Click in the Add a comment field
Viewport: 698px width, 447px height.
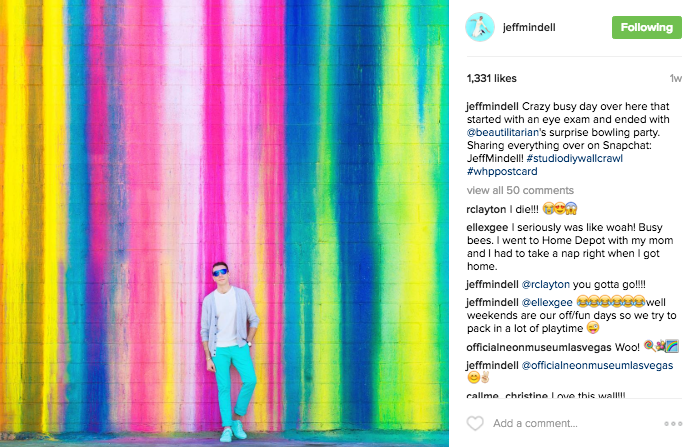[x=574, y=423]
